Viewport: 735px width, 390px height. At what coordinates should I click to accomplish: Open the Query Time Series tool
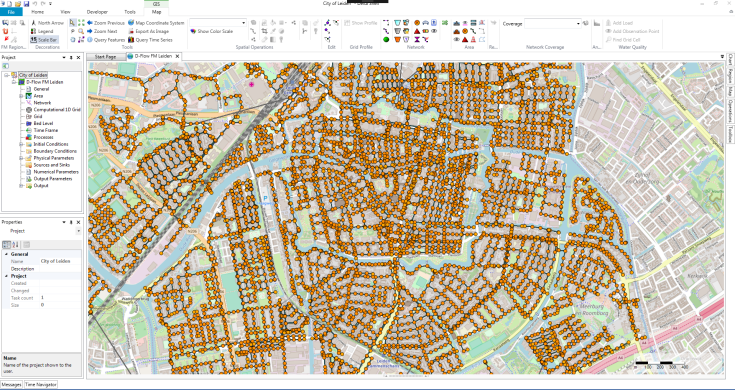click(x=150, y=40)
